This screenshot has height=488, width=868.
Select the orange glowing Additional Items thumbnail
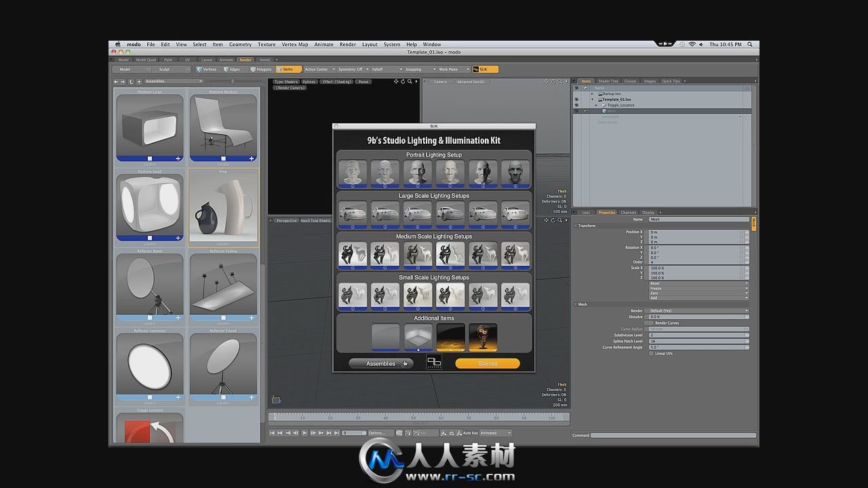pyautogui.click(x=450, y=336)
